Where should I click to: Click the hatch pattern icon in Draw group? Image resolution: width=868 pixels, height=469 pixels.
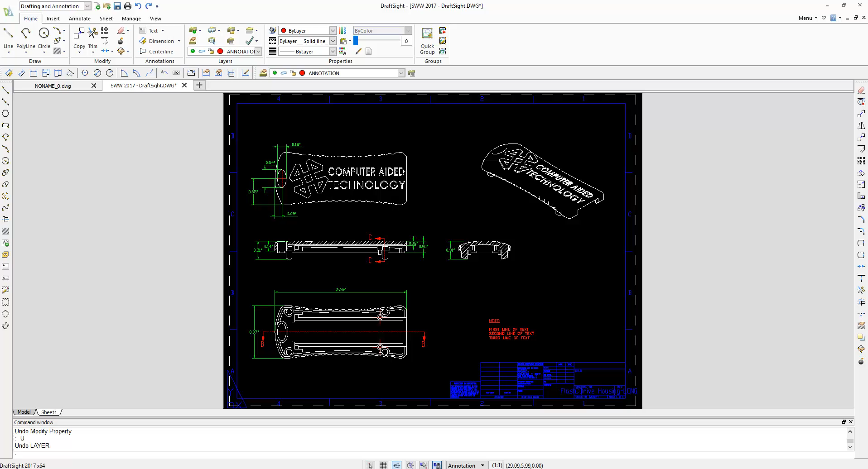point(57,51)
